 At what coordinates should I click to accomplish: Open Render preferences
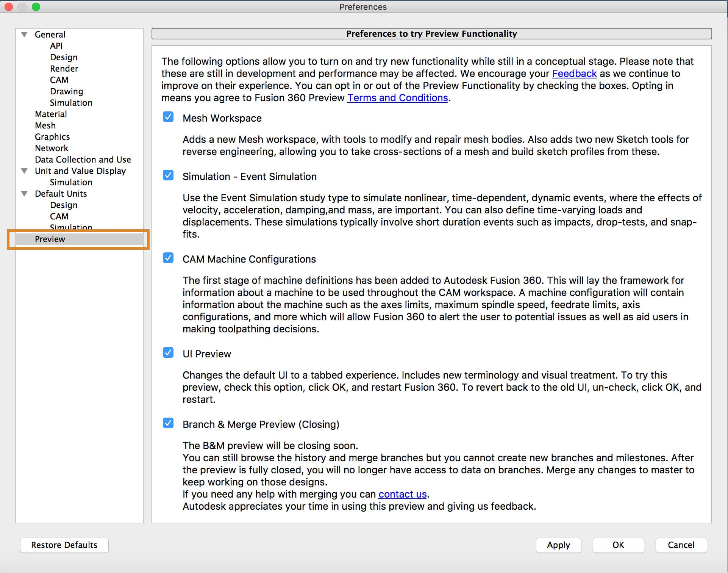coord(64,69)
